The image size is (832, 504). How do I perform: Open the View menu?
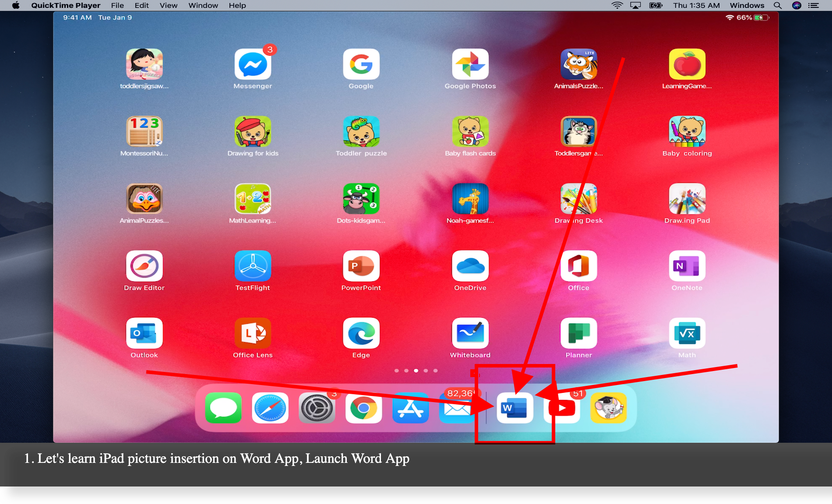click(169, 5)
